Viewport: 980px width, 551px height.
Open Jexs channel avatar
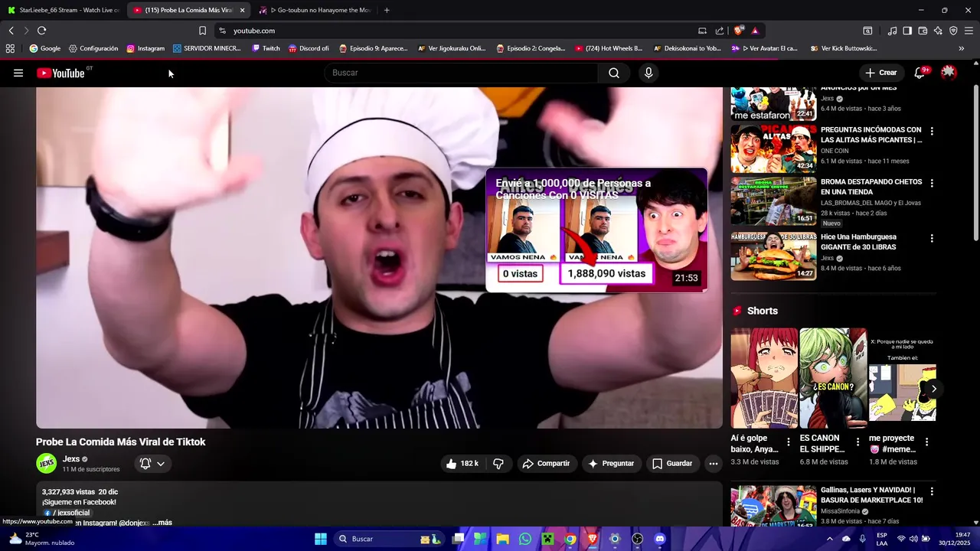[x=47, y=463]
